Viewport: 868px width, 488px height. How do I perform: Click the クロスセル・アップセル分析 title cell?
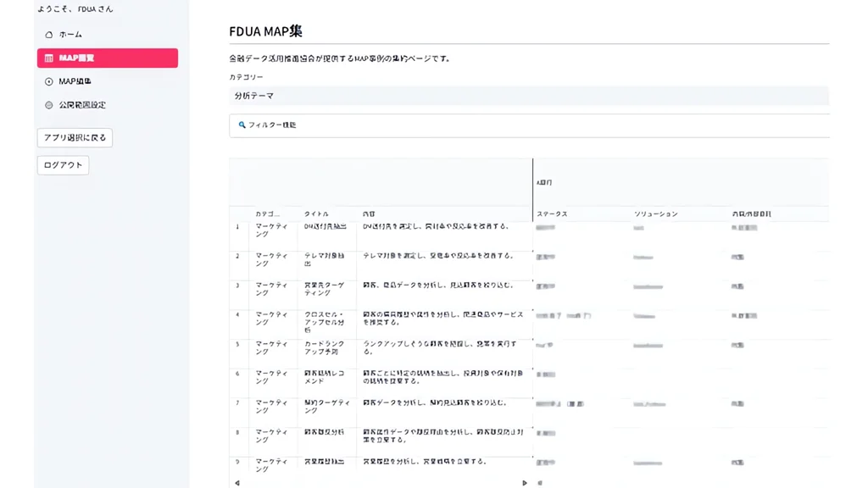coord(325,319)
